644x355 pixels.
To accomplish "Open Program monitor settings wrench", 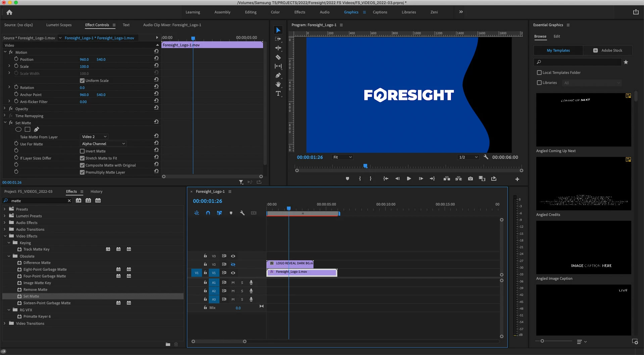I will pos(486,157).
